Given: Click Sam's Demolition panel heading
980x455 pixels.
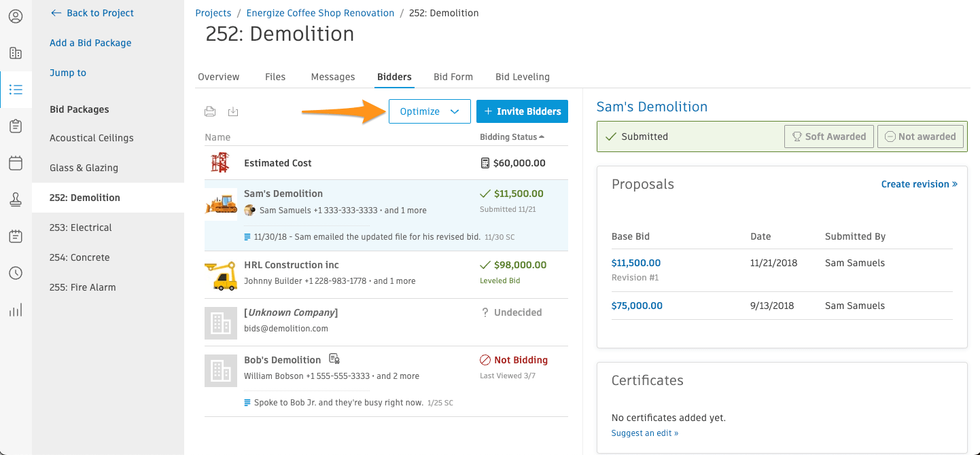Looking at the screenshot, I should (x=652, y=107).
